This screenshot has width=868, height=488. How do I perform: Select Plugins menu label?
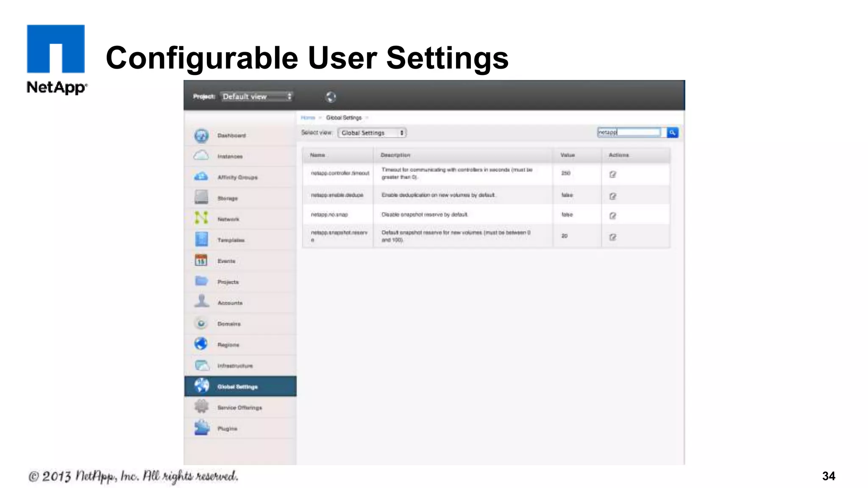point(228,429)
